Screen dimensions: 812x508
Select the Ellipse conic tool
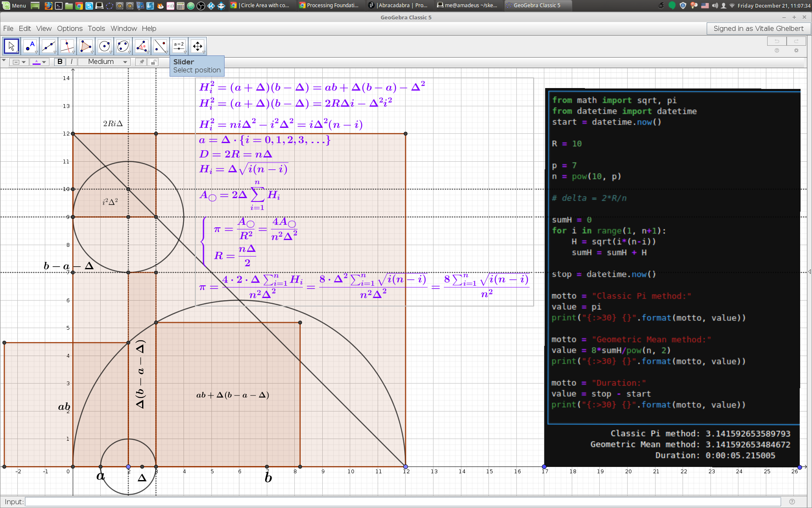[x=123, y=46]
